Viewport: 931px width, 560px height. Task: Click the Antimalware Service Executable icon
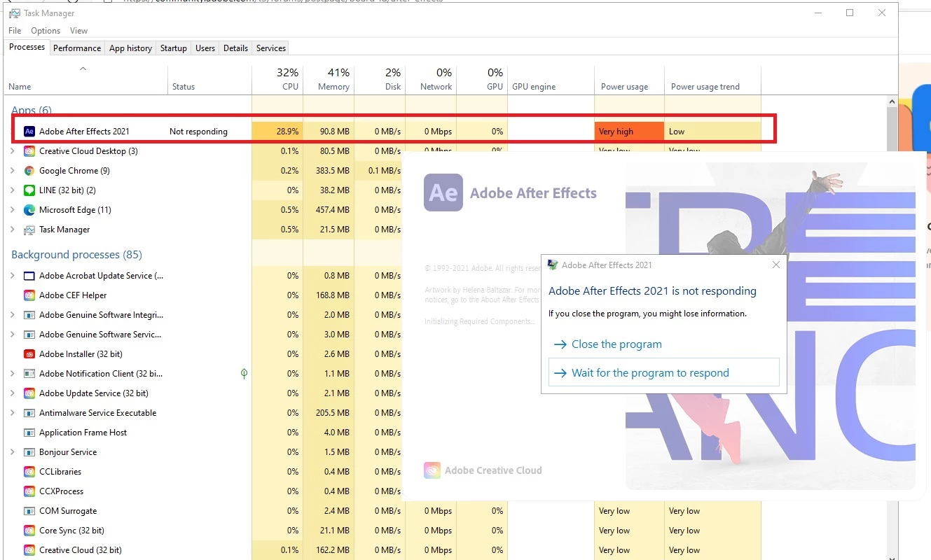(29, 413)
